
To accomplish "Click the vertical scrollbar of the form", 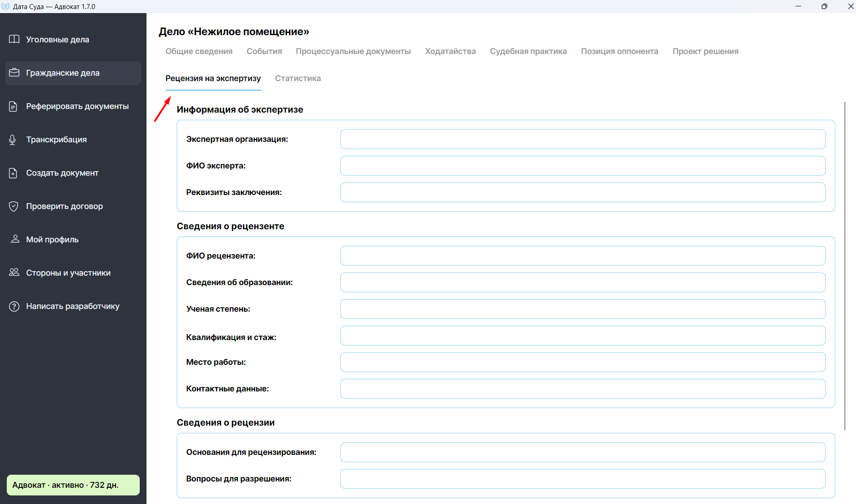I will 845,266.
